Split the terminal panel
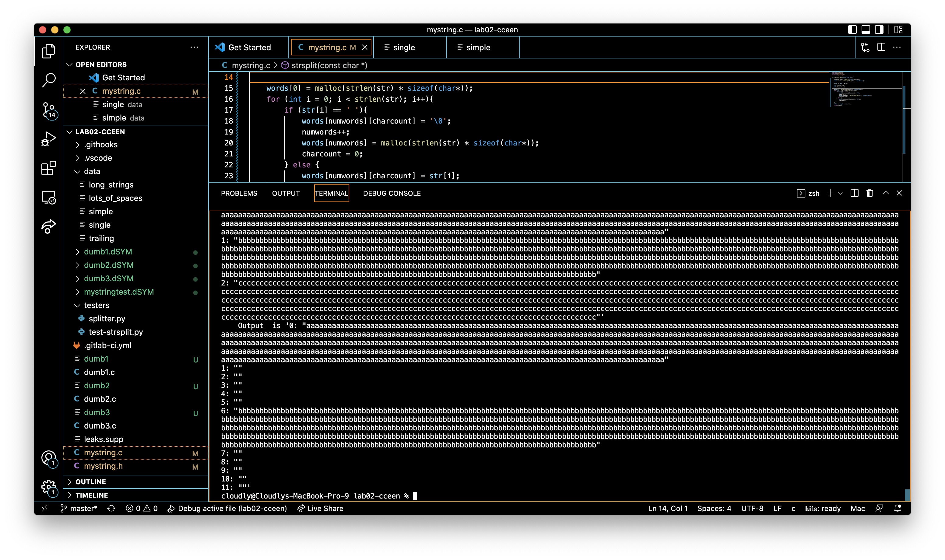945x560 pixels. pos(854,193)
